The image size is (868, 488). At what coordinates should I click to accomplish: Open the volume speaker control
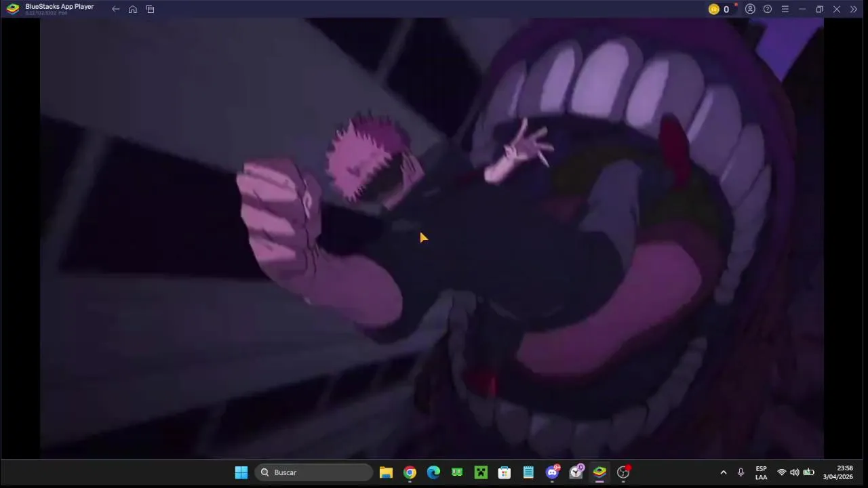pyautogui.click(x=795, y=472)
